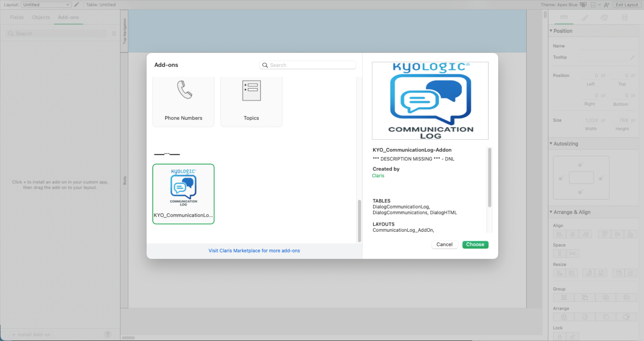
Task: Switch to the Fields tab
Action: [17, 17]
